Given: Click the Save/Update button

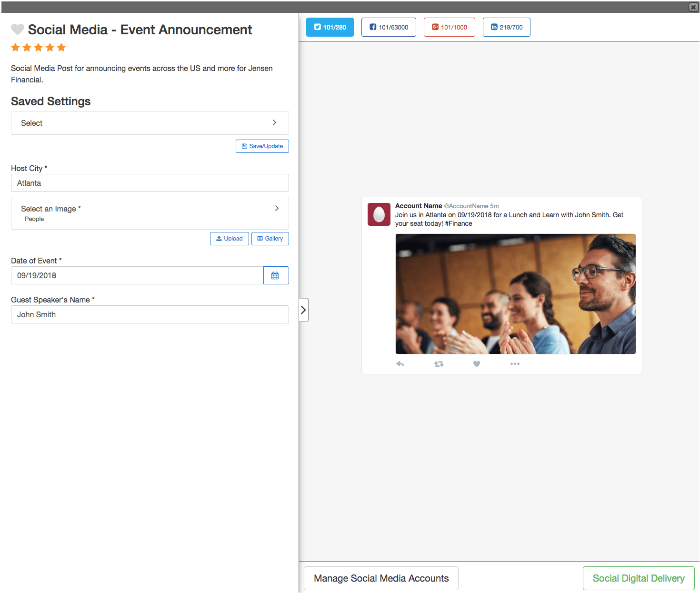Looking at the screenshot, I should pos(262,146).
